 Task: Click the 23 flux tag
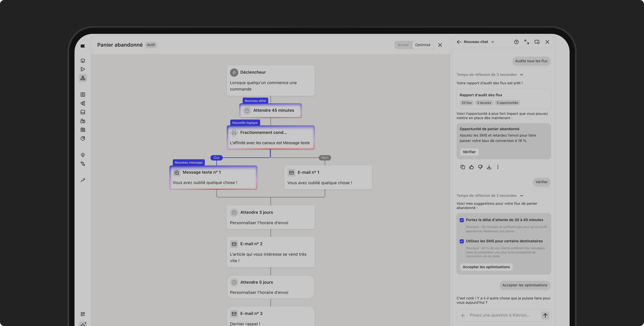(x=467, y=103)
